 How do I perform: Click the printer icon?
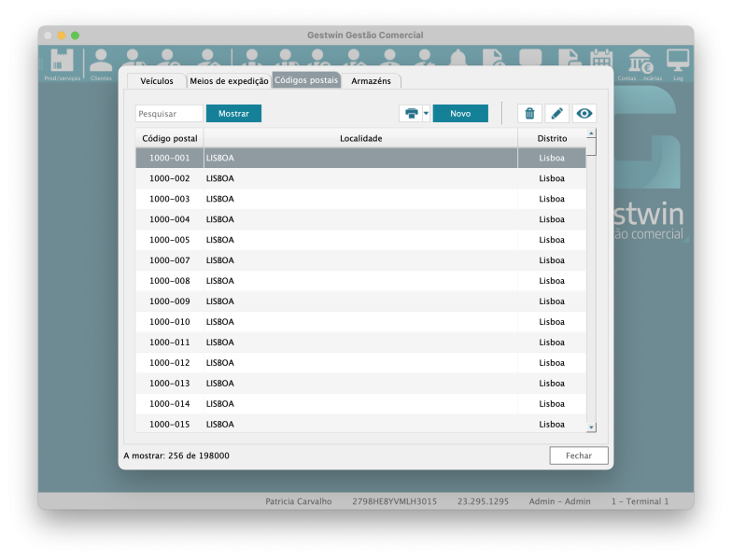(411, 114)
